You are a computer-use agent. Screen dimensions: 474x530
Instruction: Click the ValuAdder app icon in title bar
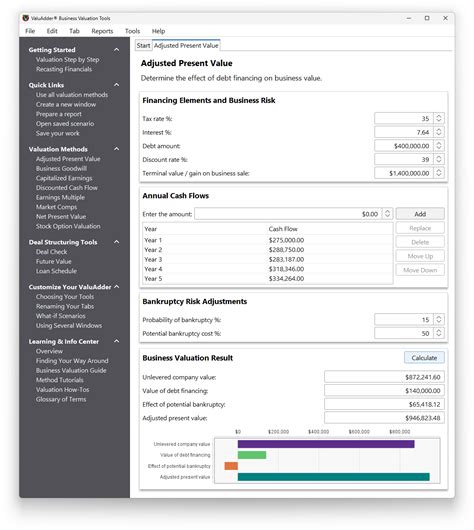(25, 18)
